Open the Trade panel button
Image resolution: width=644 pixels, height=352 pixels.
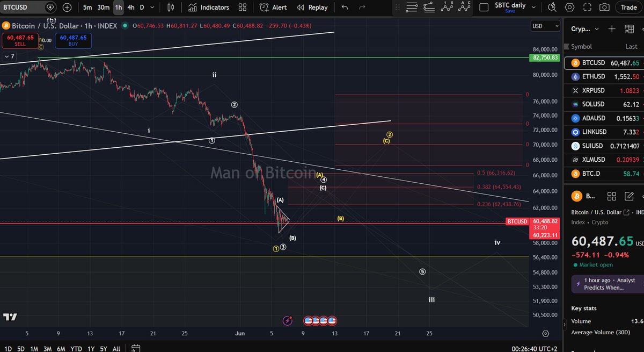pos(628,8)
